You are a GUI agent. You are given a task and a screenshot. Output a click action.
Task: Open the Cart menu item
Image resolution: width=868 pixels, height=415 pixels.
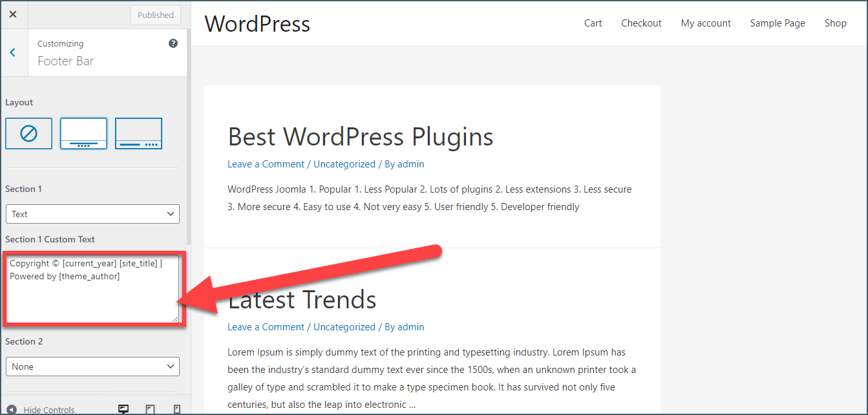click(593, 23)
